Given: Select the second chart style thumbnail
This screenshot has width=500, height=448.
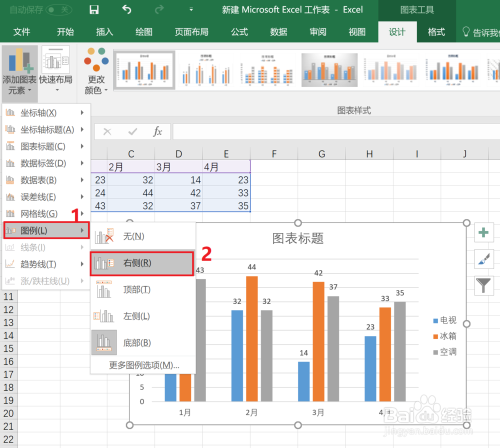Looking at the screenshot, I should (x=206, y=70).
